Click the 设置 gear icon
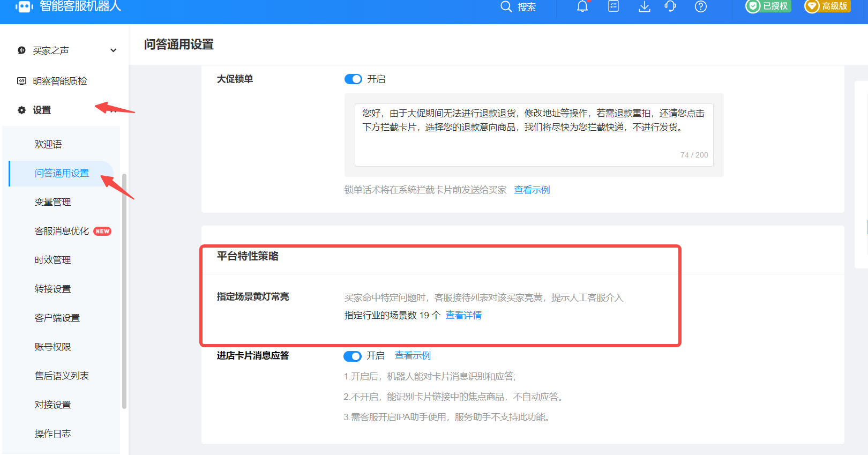868x455 pixels. click(21, 110)
